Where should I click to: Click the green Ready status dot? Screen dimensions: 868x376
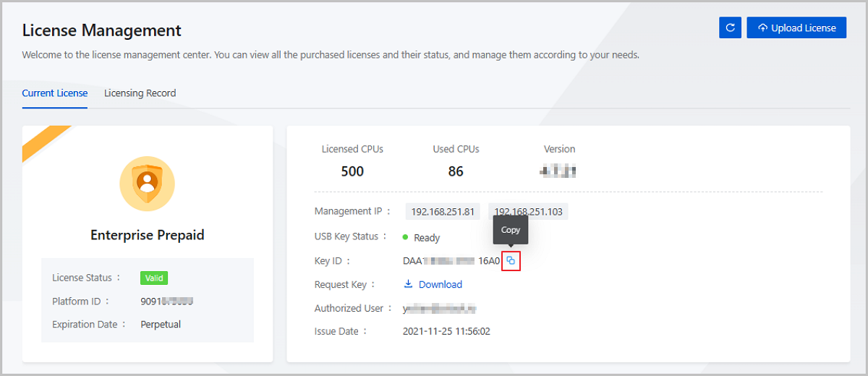406,237
